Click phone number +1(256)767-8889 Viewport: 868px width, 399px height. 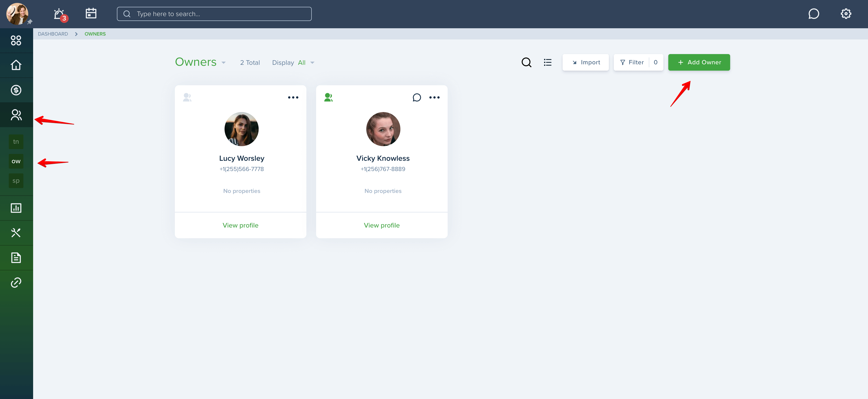tap(383, 169)
